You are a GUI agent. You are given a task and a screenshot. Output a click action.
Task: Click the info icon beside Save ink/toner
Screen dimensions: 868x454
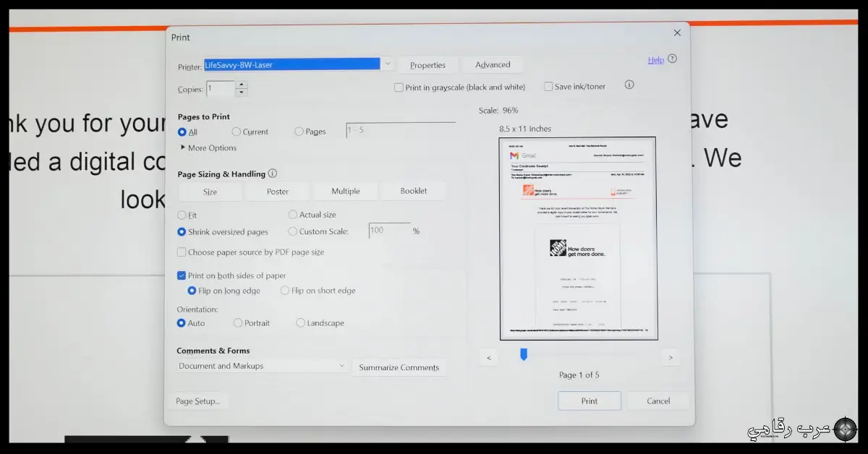point(629,85)
